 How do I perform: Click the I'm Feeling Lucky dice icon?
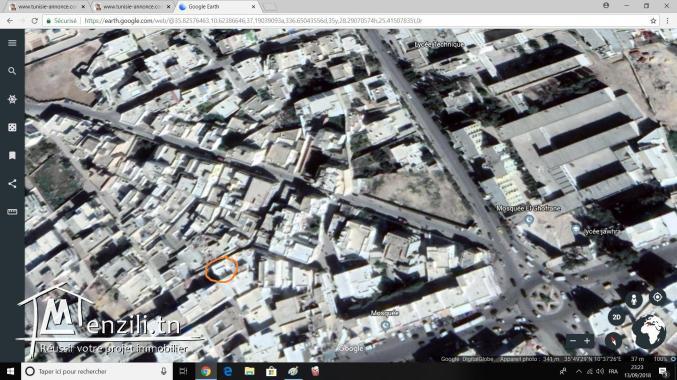[12, 127]
